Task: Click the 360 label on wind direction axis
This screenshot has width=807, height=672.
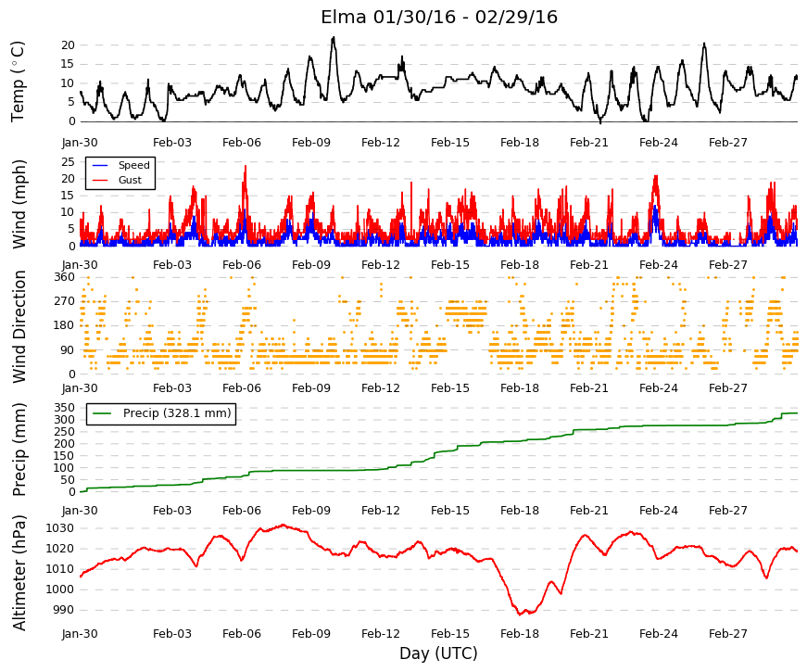Action: pos(64,277)
